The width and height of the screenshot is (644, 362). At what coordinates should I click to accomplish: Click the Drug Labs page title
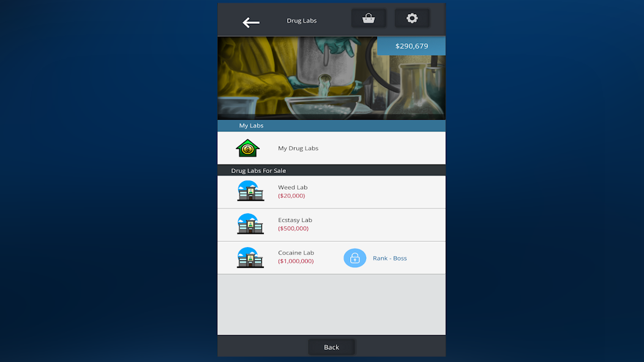pyautogui.click(x=302, y=21)
